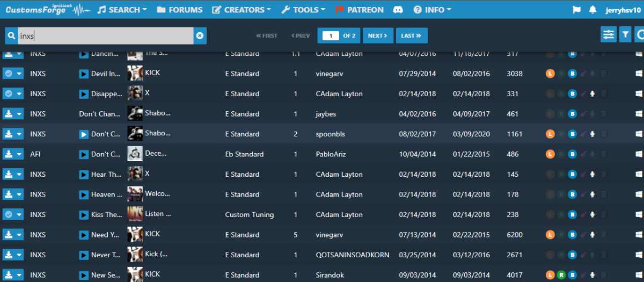Go to the FIRST page

point(267,35)
